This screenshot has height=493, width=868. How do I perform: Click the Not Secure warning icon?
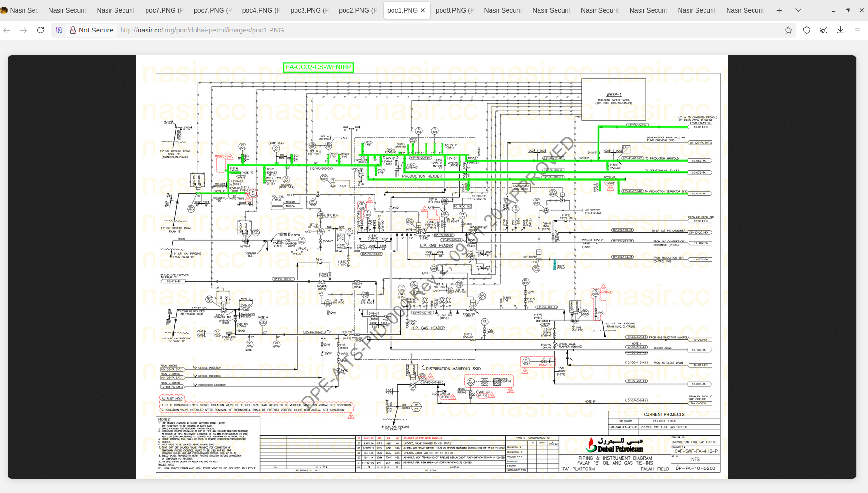tap(73, 30)
